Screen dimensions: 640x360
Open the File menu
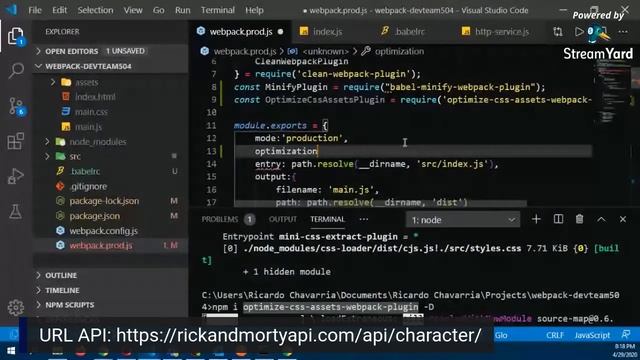pos(35,10)
